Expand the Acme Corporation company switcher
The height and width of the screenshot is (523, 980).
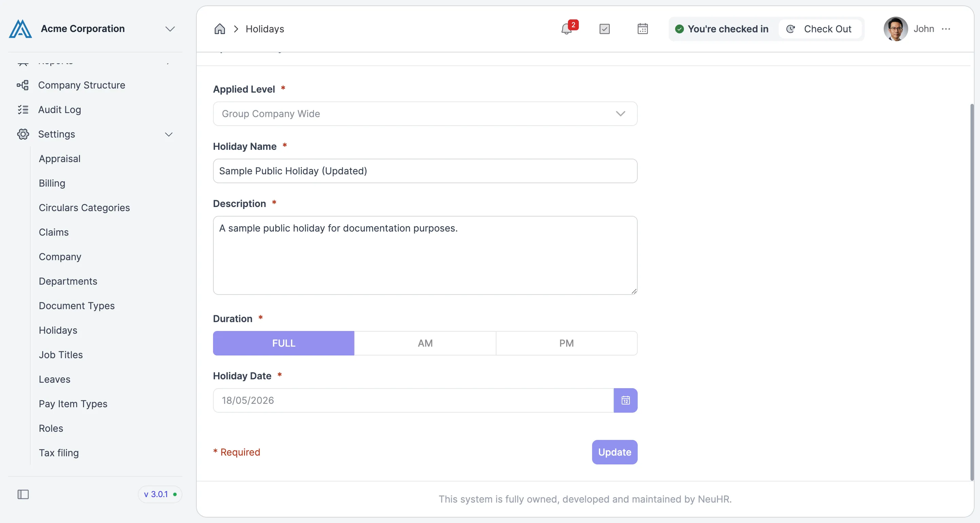[x=170, y=29]
